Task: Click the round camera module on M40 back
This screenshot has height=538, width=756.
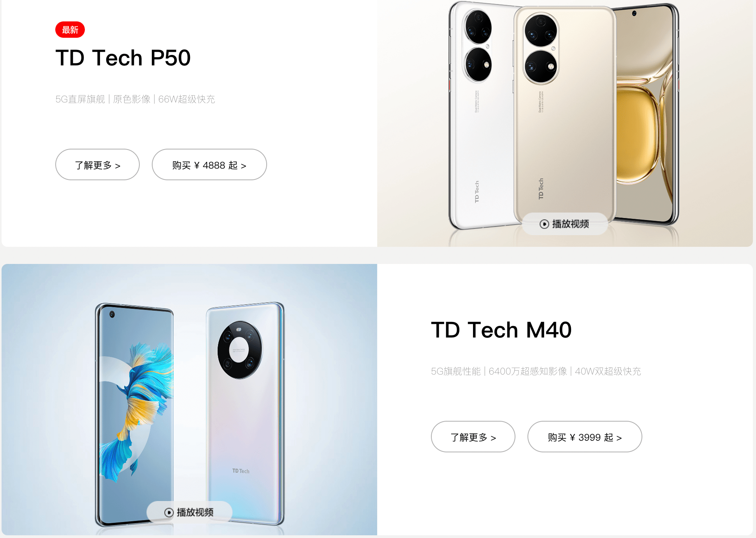Action: point(240,350)
